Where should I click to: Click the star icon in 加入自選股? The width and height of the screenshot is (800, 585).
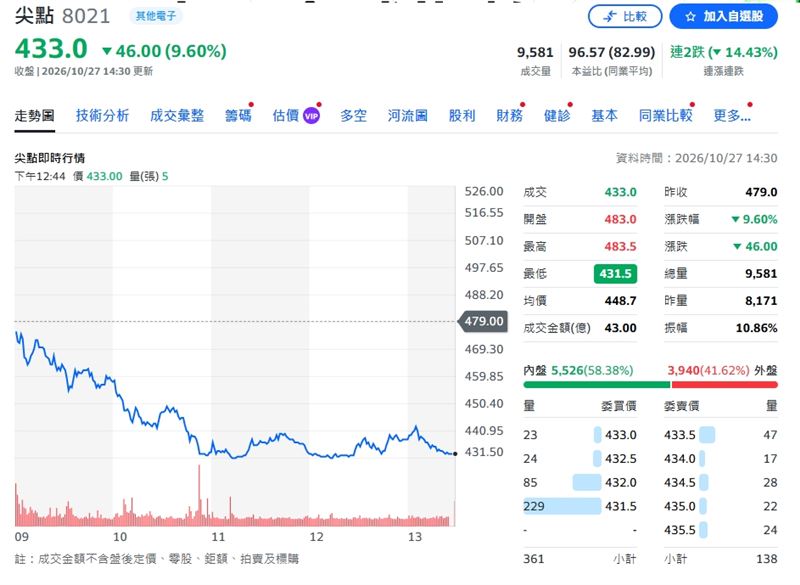(x=690, y=17)
